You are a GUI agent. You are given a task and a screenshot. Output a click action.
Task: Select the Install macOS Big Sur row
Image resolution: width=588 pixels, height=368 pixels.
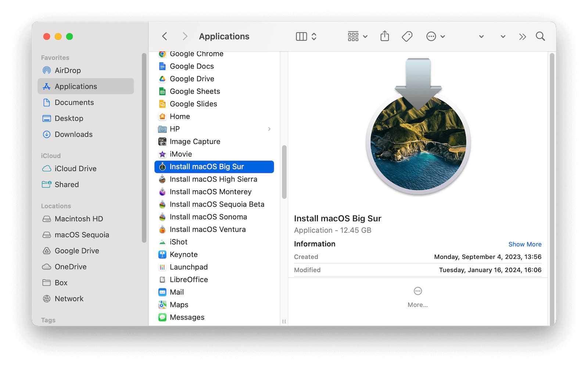214,167
